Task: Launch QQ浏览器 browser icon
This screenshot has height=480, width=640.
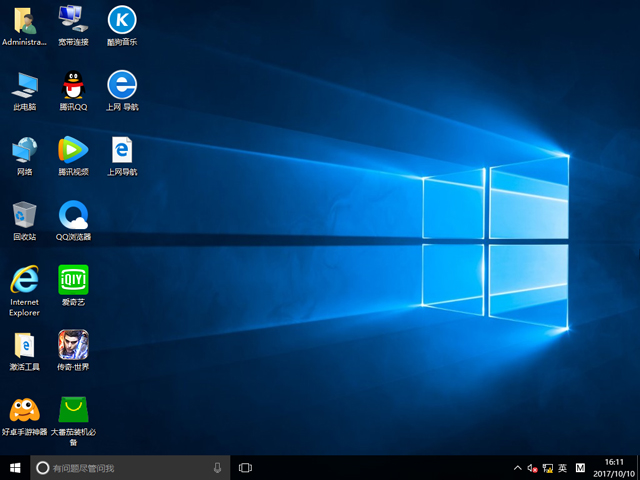Action: coord(73,215)
